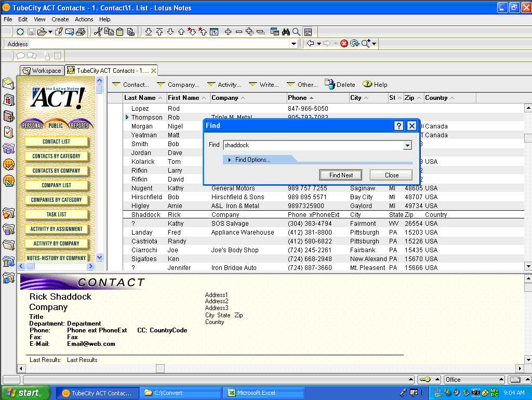Click the Previous Unread starred up arrow
The image size is (532, 400).
(x=203, y=32)
